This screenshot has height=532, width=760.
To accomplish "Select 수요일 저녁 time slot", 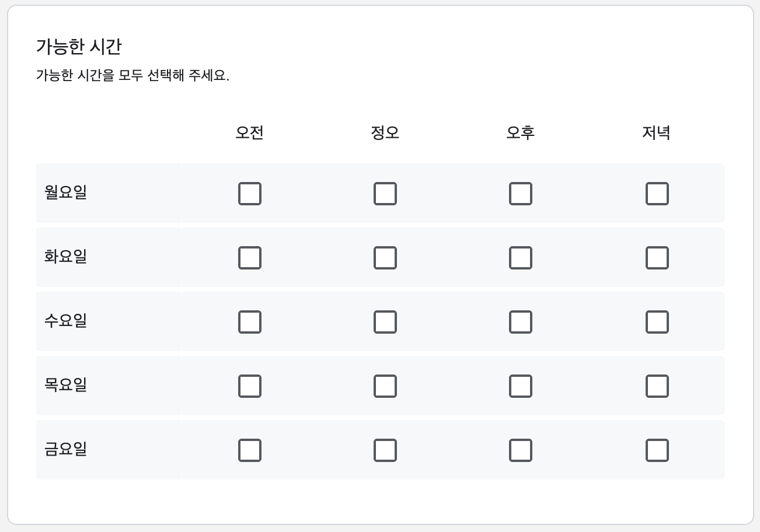I will point(657,322).
